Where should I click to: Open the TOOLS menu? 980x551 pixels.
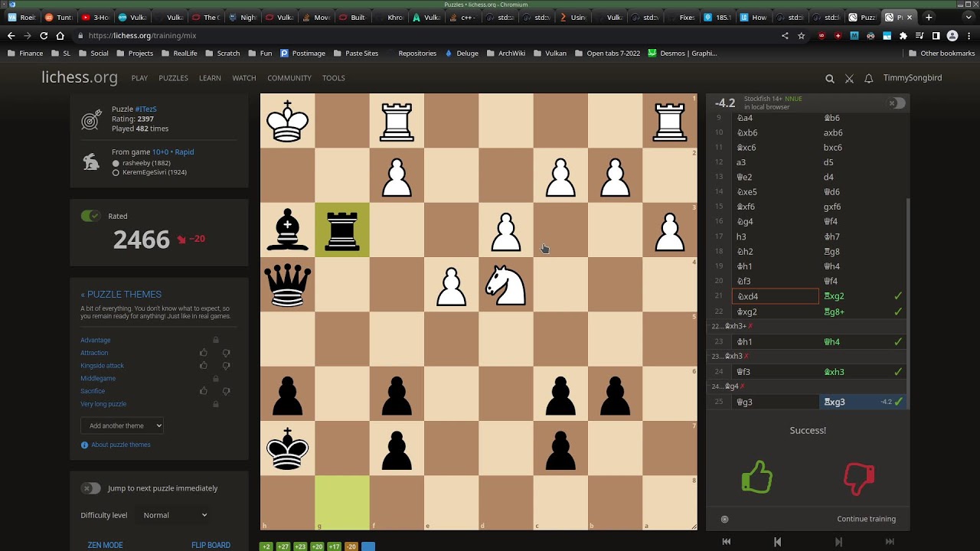(x=334, y=78)
